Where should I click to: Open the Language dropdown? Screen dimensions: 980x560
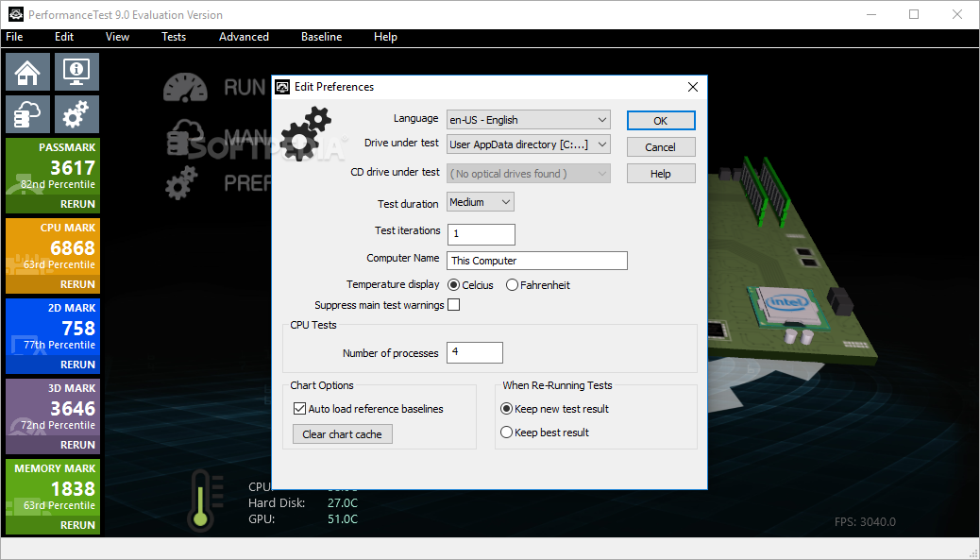click(528, 119)
